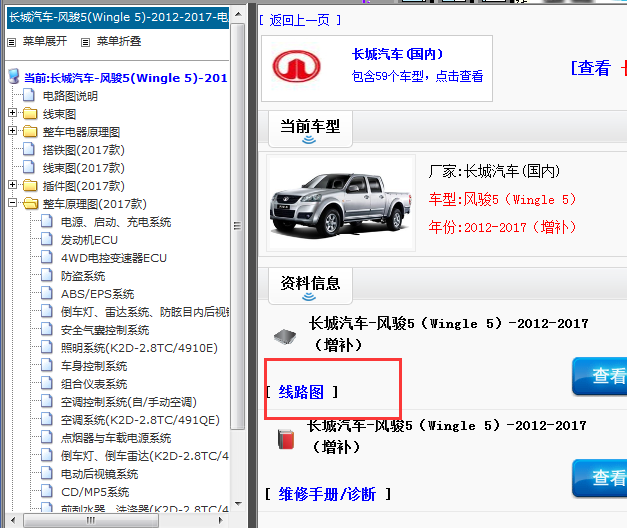
Task: Click the tree panel horizontal scrollbar thumb
Action: [x=91, y=520]
